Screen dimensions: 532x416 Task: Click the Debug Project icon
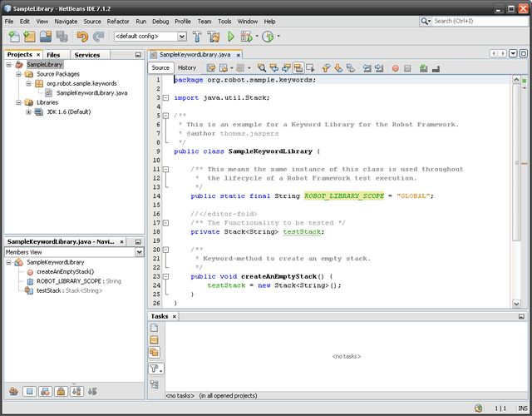click(246, 37)
